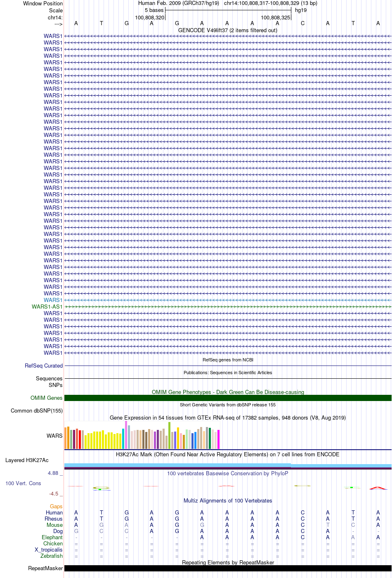Click the magenta last bar in GTEx chart
The image size is (392, 578).
[218, 439]
